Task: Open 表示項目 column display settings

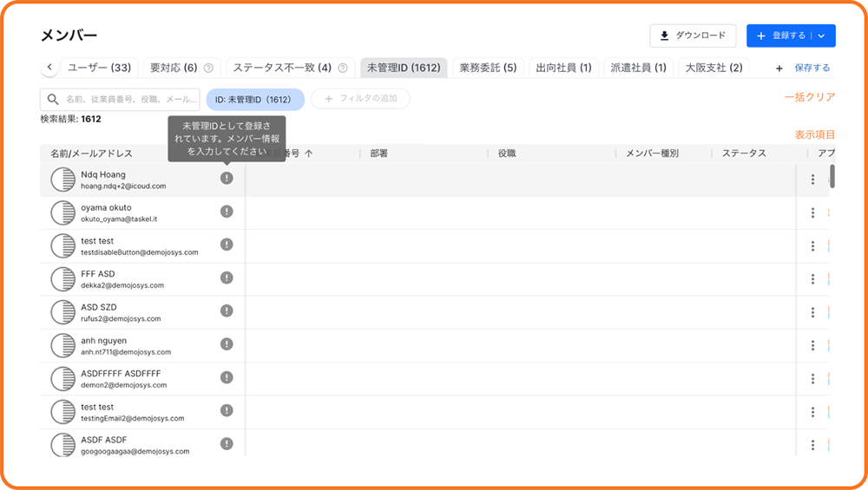Action: pos(814,134)
